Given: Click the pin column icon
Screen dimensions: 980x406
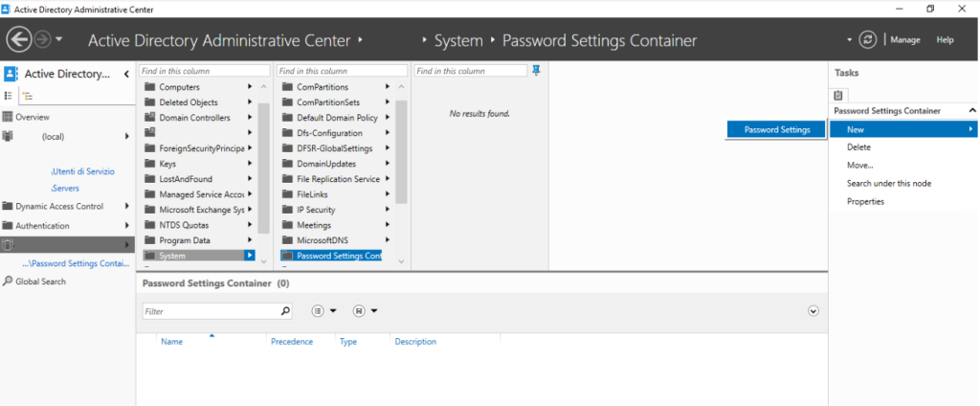Looking at the screenshot, I should [x=536, y=71].
